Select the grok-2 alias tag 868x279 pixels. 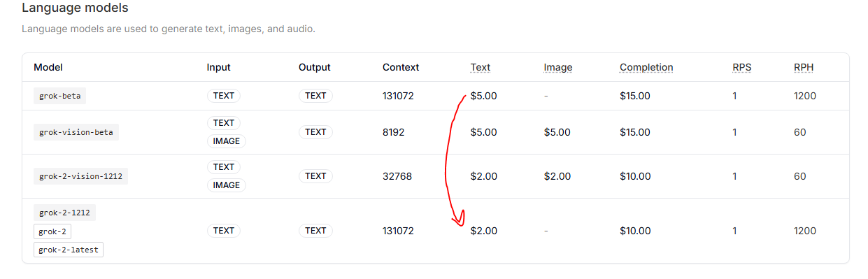tap(52, 231)
